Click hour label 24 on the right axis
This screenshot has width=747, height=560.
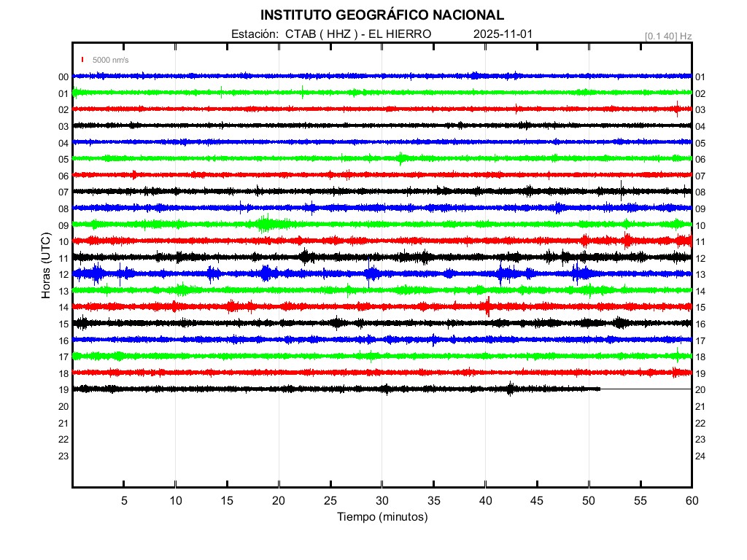(700, 456)
